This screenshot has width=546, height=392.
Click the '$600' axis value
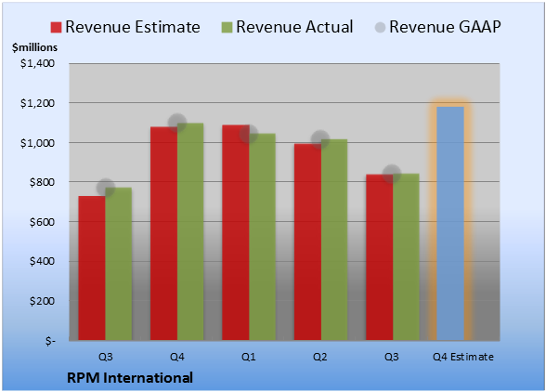[42, 222]
